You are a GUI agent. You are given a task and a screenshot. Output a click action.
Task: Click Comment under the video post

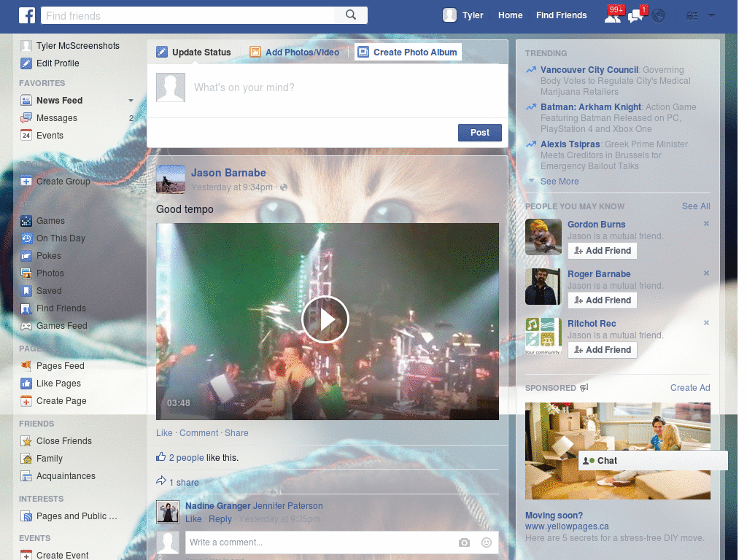point(198,433)
